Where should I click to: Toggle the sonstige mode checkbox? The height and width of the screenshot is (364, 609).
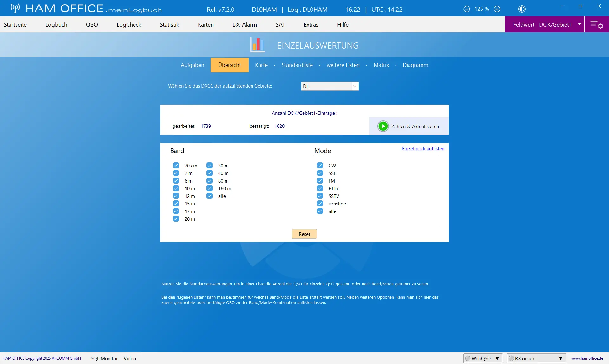[x=320, y=204]
